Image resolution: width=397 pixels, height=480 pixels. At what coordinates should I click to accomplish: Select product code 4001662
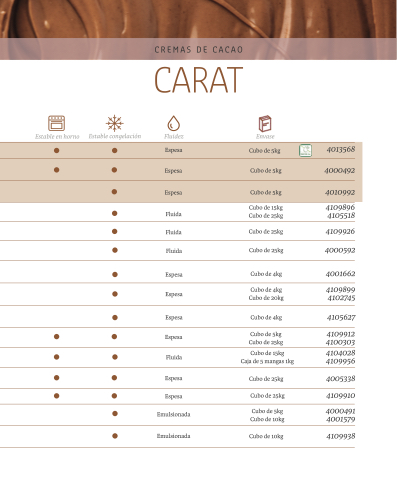coord(340,274)
